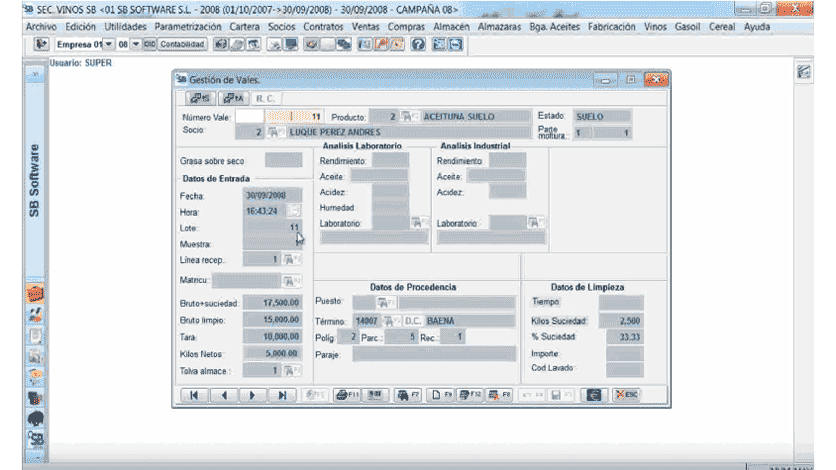Go to next record arrow
The width and height of the screenshot is (836, 470).
(252, 395)
